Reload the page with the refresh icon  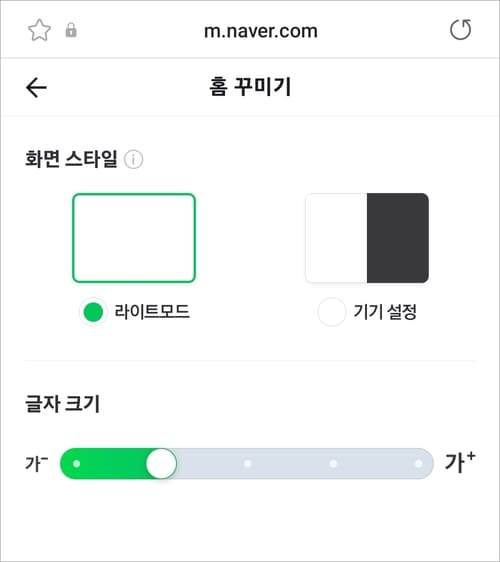click(x=461, y=29)
